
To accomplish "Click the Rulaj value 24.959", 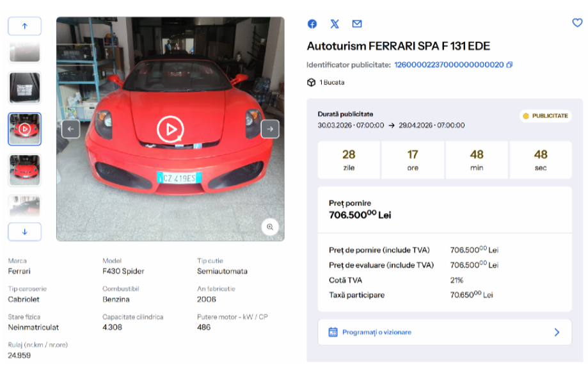I will 19,355.
